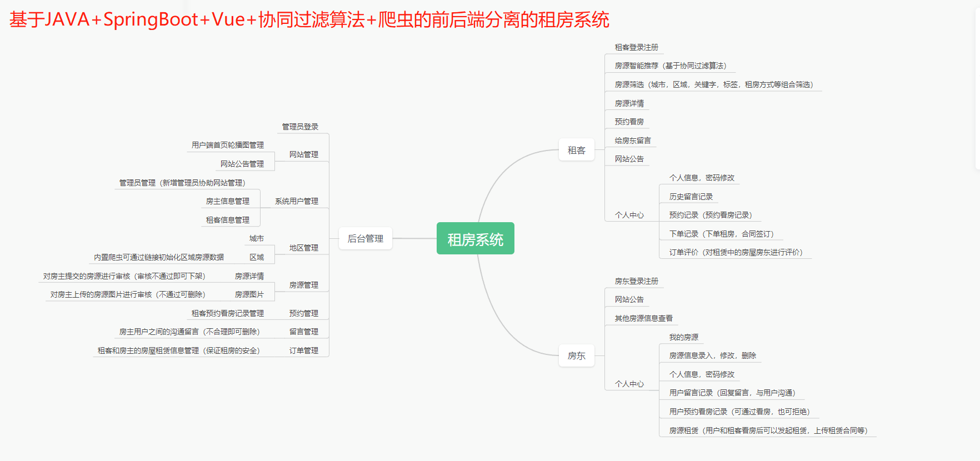Click 租客和房主的房屋租赁信息管理 node
Image resolution: width=980 pixels, height=461 pixels.
pos(179,351)
